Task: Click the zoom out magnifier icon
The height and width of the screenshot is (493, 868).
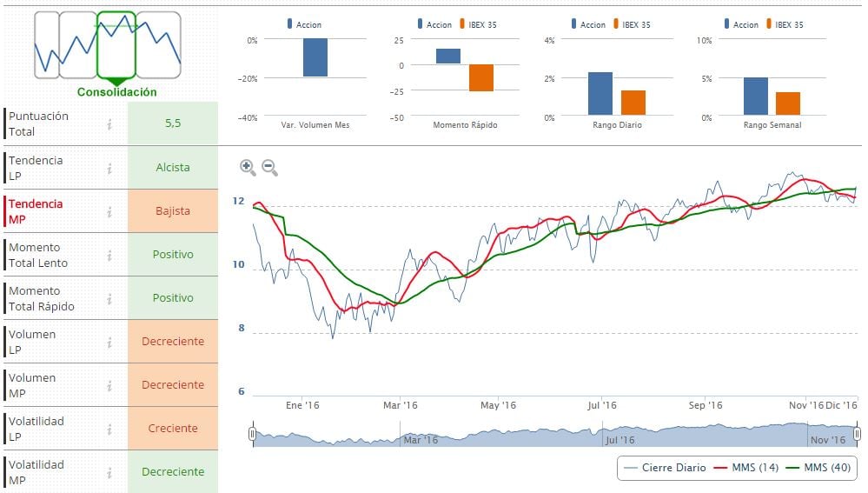Action: click(x=269, y=167)
